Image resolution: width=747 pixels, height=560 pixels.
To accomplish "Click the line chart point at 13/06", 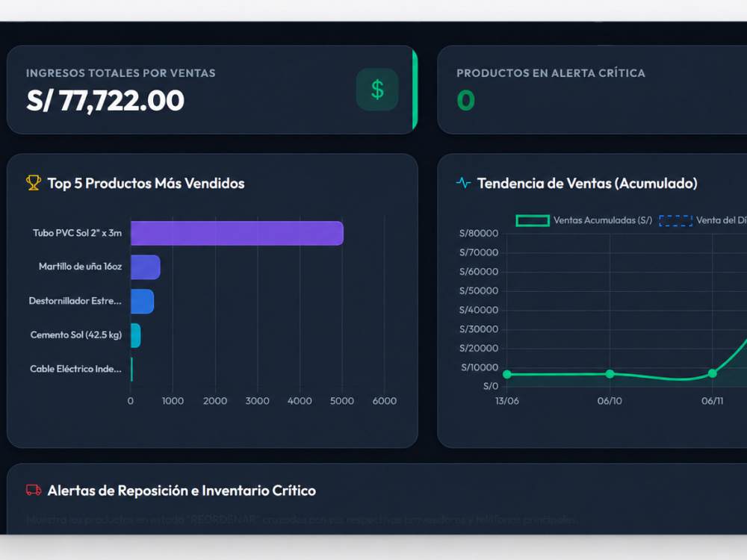I will pos(507,374).
